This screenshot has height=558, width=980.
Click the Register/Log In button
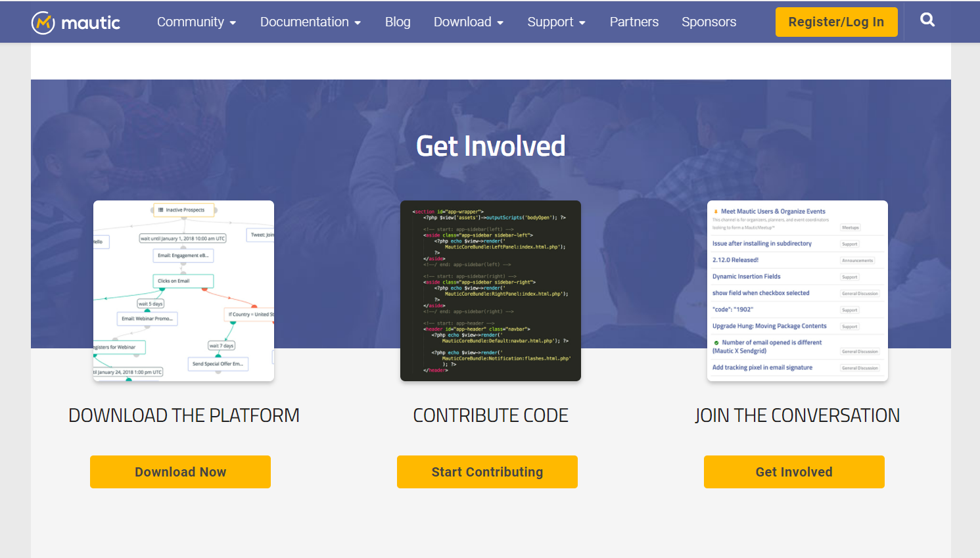[x=836, y=22]
